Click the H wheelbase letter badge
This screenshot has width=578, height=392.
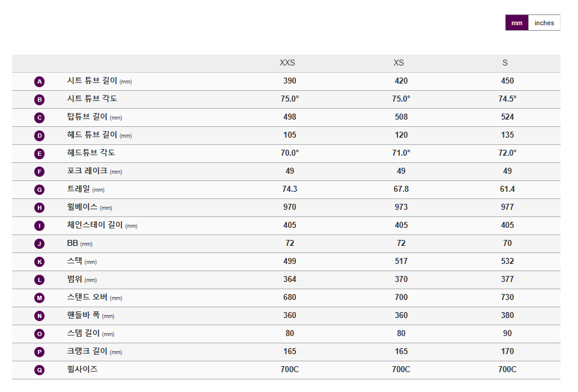click(40, 208)
